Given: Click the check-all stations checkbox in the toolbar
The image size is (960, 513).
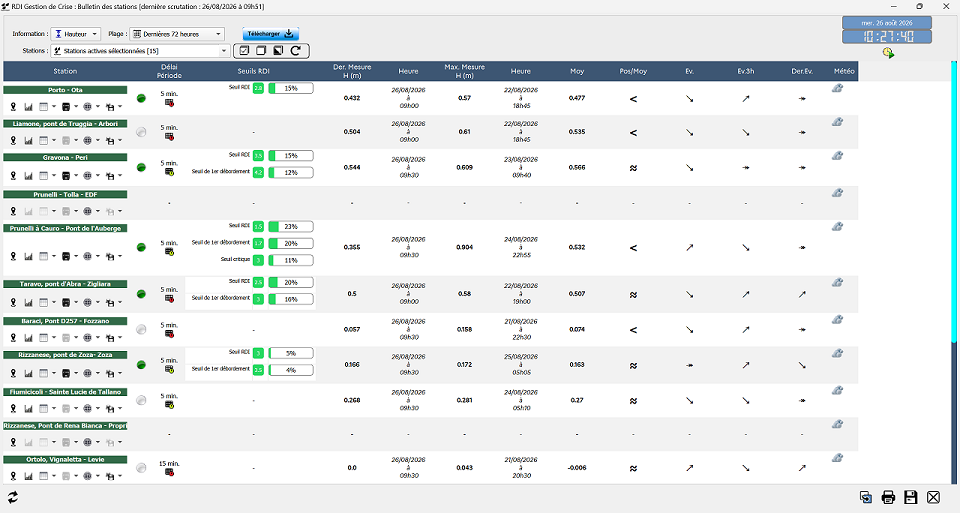Looking at the screenshot, I should [244, 51].
